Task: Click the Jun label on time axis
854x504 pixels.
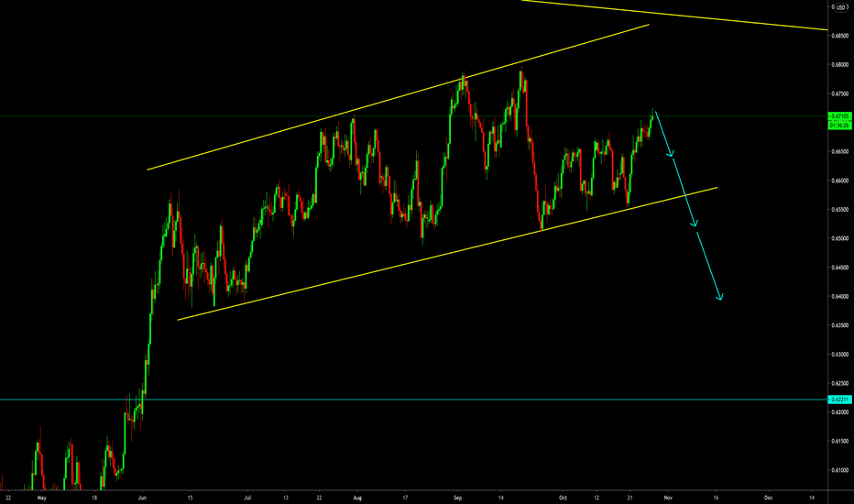Action: point(142,498)
